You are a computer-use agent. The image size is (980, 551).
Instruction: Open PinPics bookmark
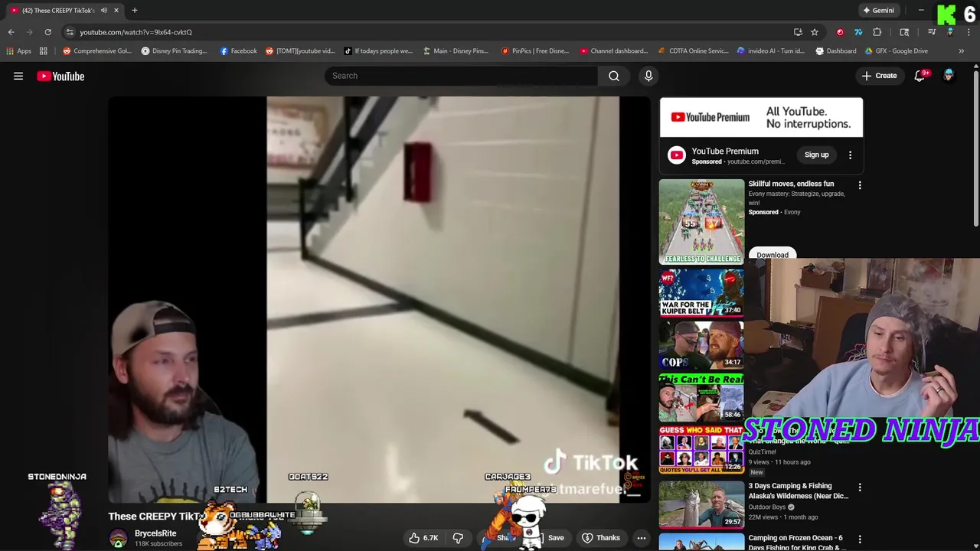click(535, 51)
